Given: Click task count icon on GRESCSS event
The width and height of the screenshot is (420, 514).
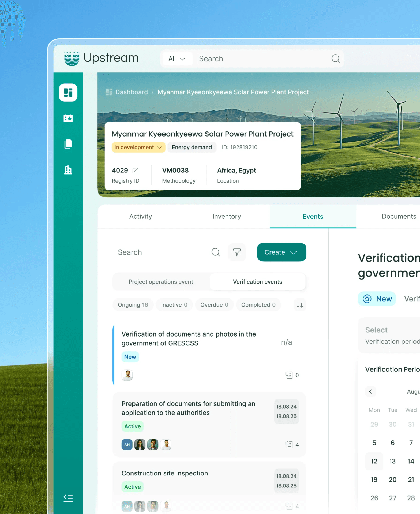Looking at the screenshot, I should pos(289,375).
